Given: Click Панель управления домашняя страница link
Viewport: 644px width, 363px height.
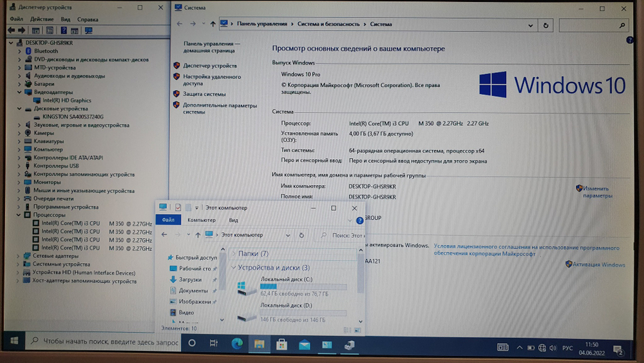Looking at the screenshot, I should tap(211, 47).
